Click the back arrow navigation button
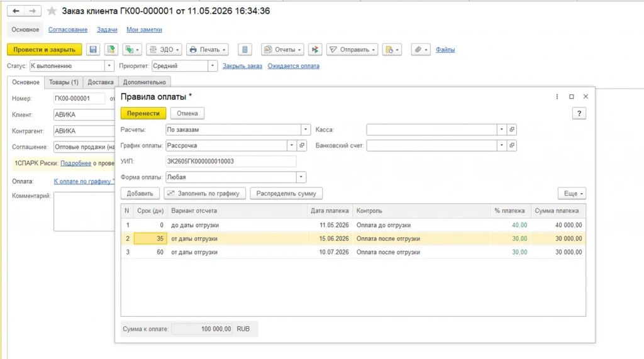Image resolution: width=644 pixels, height=359 pixels. tap(16, 11)
